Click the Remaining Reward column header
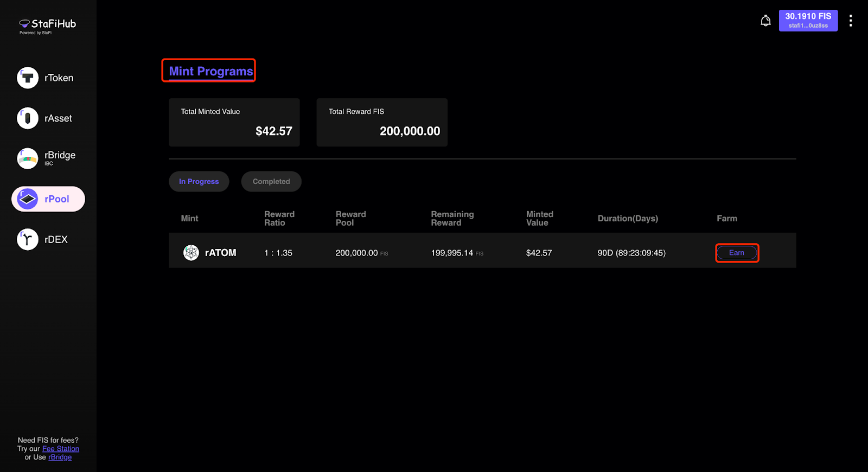 point(452,218)
